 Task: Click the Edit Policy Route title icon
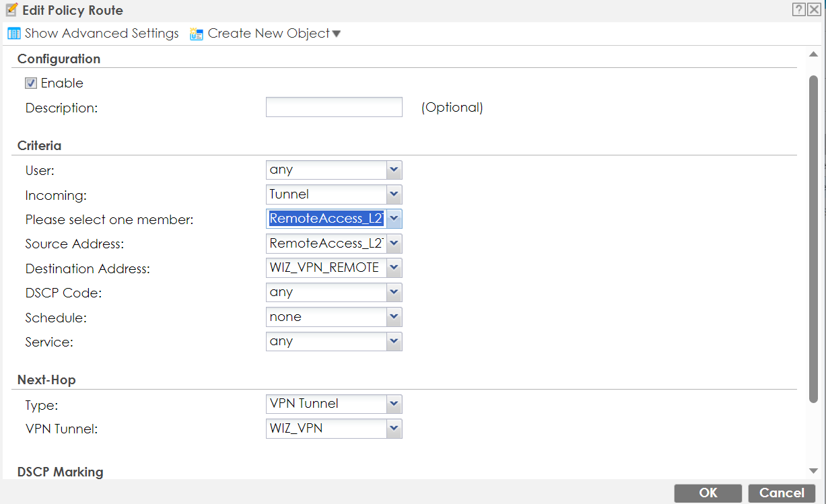click(9, 9)
